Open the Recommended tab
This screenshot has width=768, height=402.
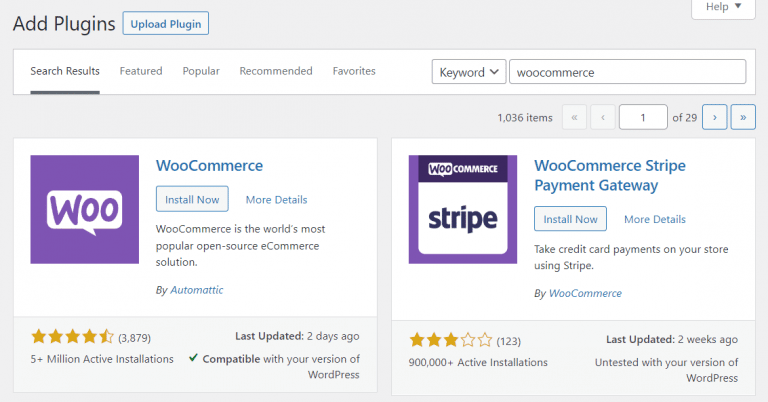coord(276,71)
